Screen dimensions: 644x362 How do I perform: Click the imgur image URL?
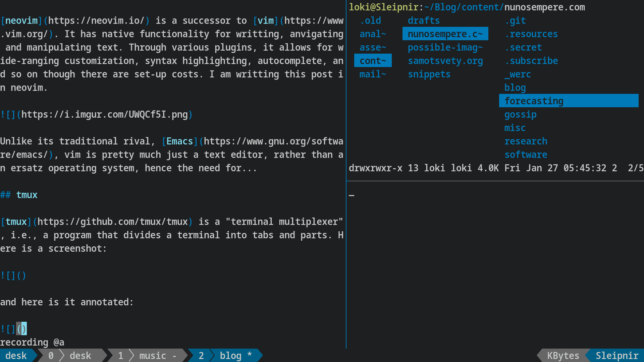pyautogui.click(x=104, y=114)
